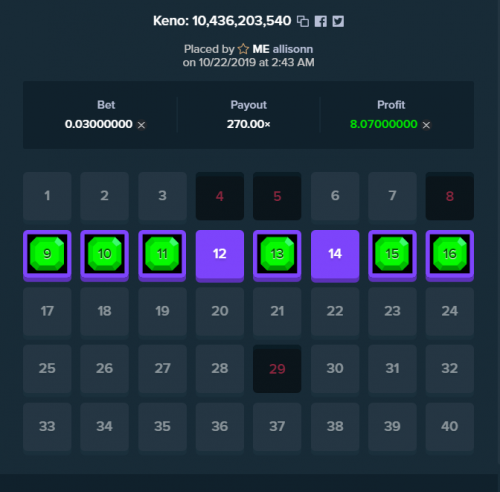Click number tile 40

(450, 427)
